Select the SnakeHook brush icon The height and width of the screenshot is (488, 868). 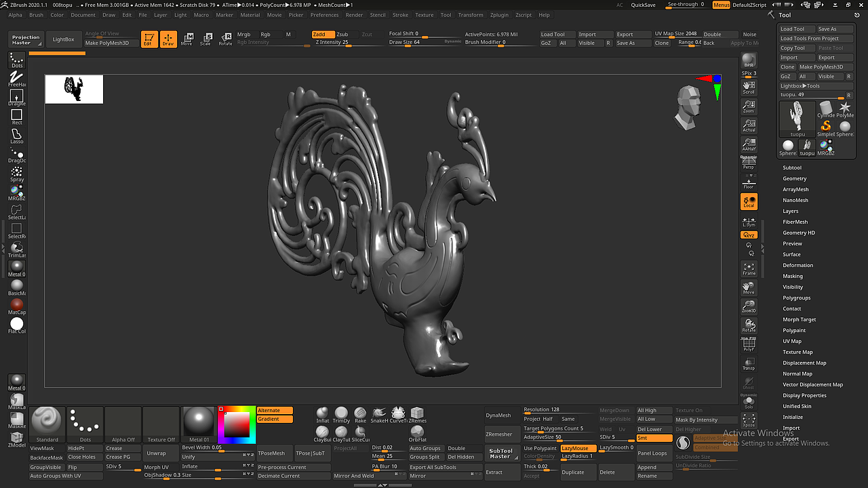pos(379,415)
